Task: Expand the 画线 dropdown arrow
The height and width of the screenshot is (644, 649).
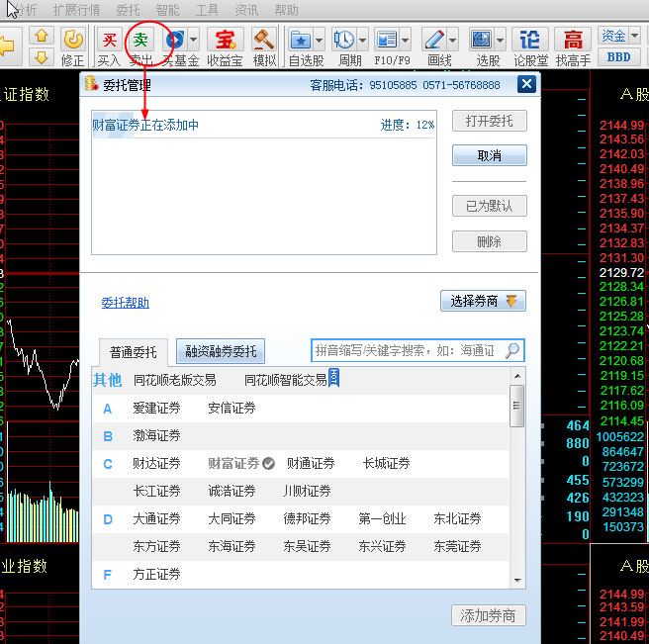Action: point(453,41)
